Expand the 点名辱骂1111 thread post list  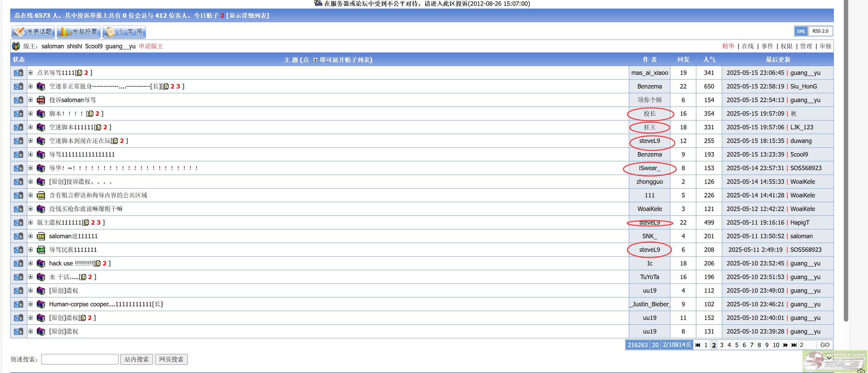[x=30, y=72]
